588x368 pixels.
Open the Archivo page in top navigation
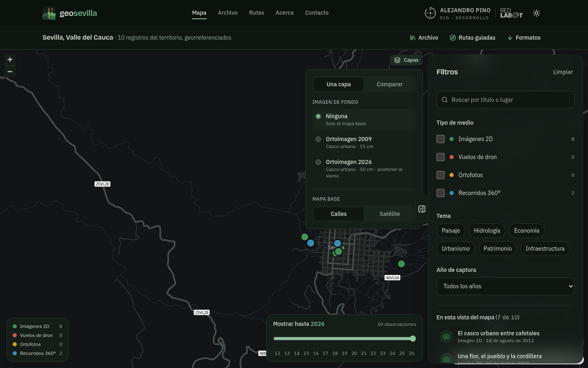coord(227,13)
